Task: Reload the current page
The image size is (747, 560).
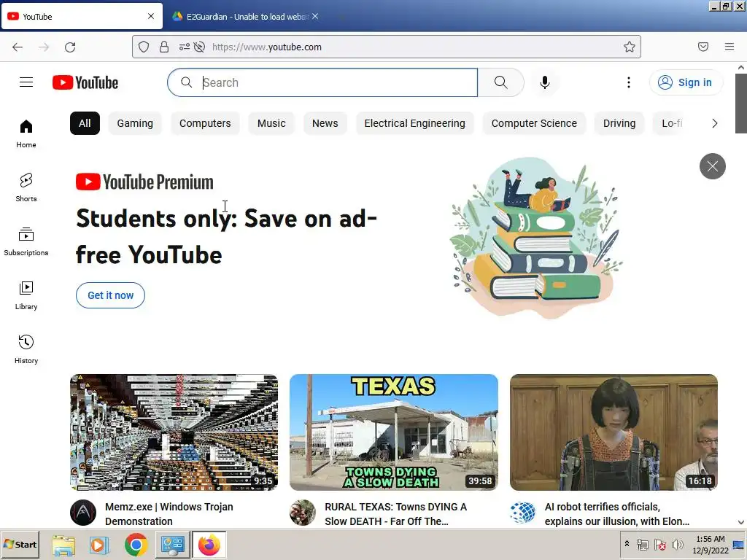Action: 70,47
